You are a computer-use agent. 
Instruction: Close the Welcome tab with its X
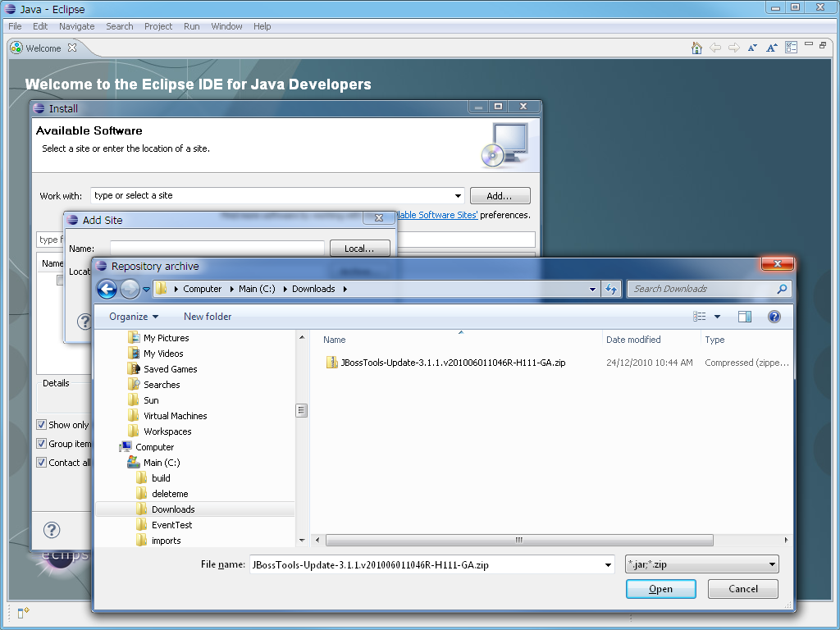click(x=72, y=48)
